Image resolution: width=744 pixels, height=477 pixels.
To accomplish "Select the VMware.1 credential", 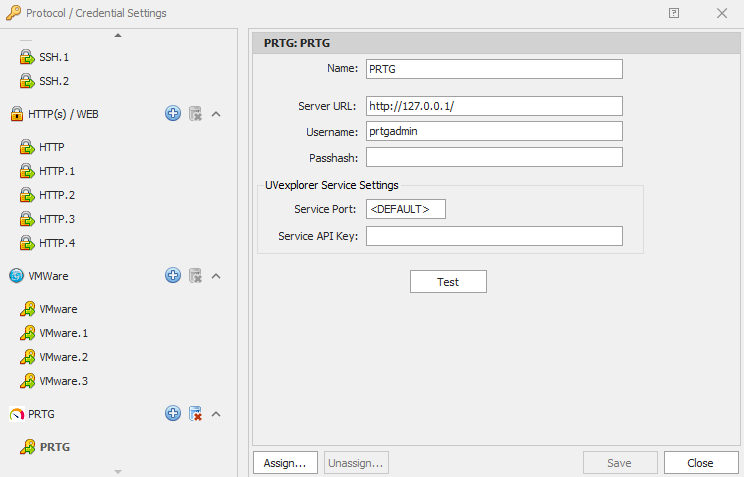I will (x=64, y=333).
